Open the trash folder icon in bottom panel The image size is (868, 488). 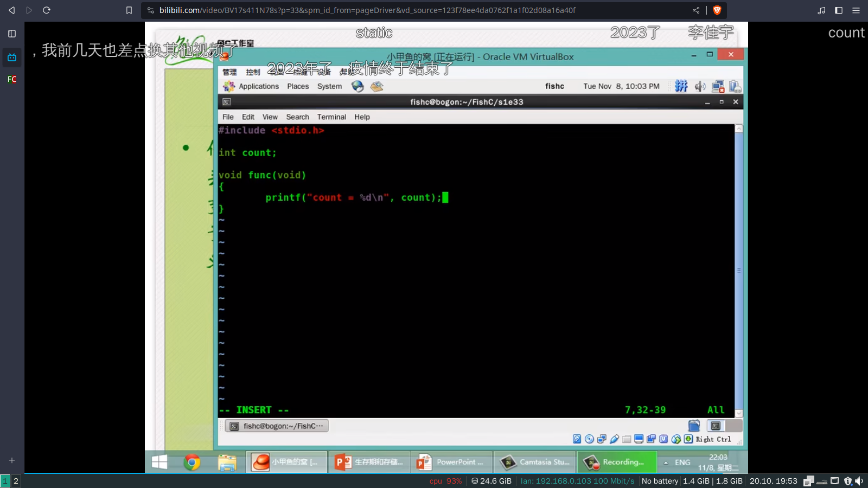pyautogui.click(x=694, y=426)
